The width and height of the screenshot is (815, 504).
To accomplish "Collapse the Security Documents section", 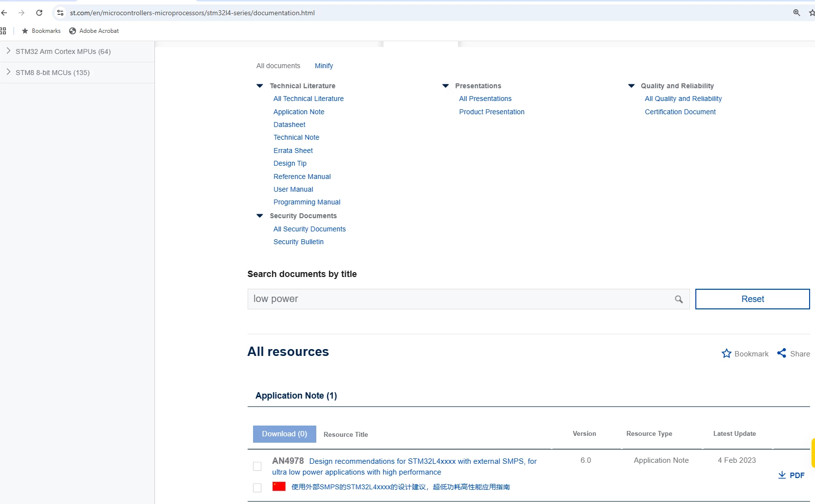I will [260, 216].
